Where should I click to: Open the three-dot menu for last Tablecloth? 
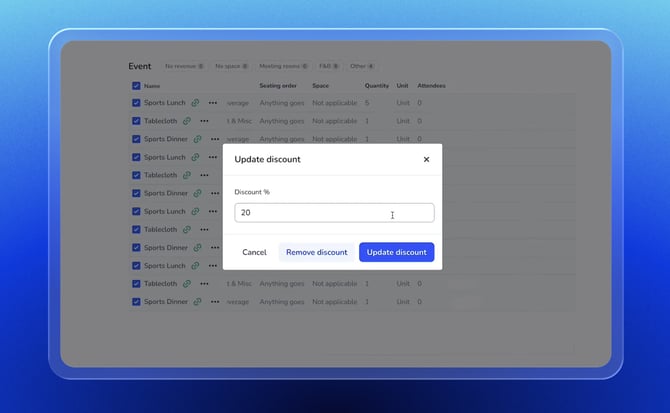(204, 284)
